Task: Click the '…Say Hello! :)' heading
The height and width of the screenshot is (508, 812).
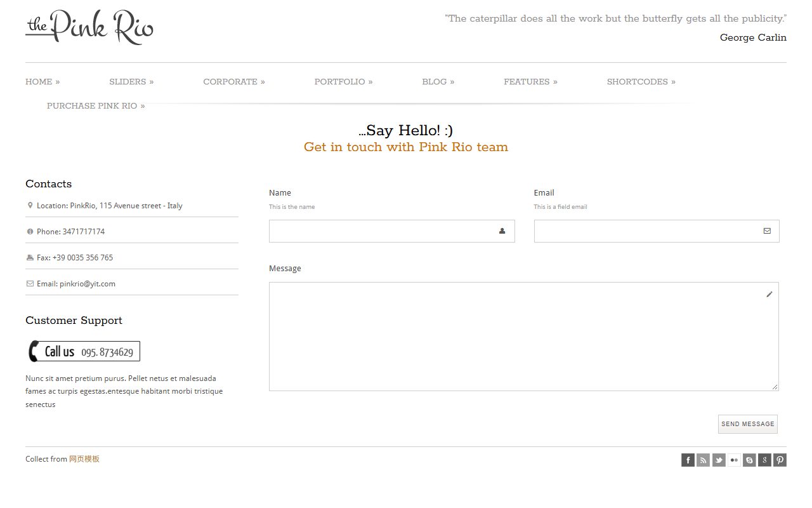Action: [406, 131]
